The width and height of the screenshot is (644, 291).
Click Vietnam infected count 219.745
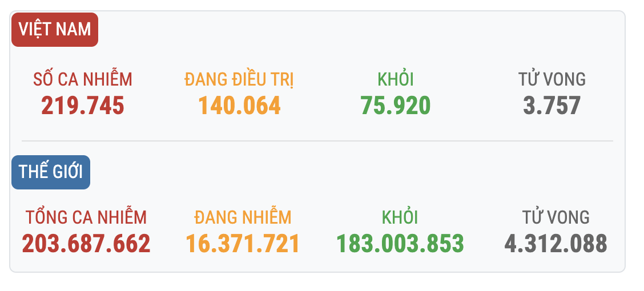click(x=83, y=106)
